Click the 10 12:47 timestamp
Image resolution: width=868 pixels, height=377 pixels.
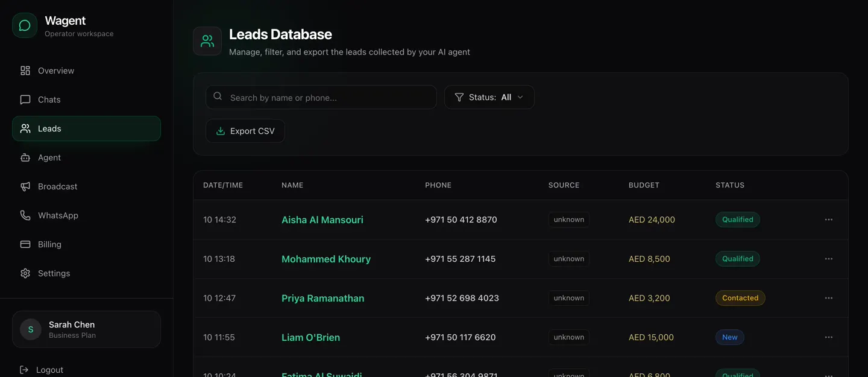(x=219, y=298)
